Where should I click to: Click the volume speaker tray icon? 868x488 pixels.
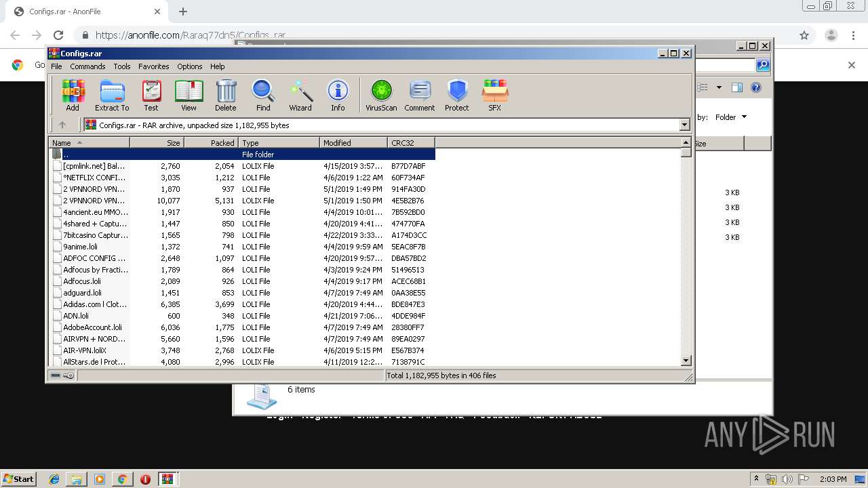click(787, 479)
